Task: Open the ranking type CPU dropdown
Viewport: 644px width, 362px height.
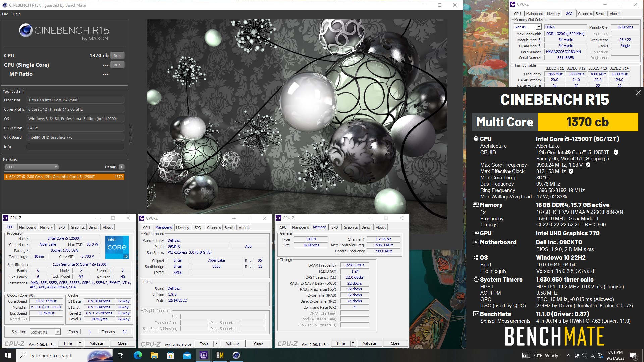Action: (x=32, y=167)
